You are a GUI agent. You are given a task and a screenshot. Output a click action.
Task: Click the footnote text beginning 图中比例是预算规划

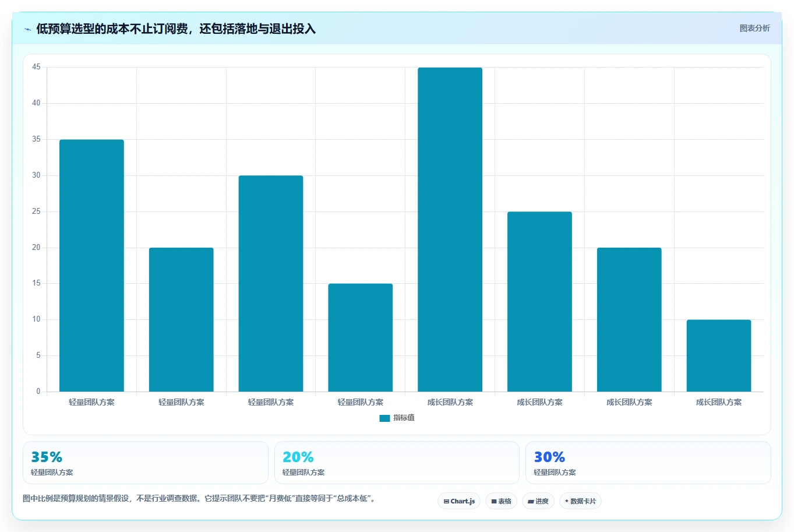coord(200,499)
